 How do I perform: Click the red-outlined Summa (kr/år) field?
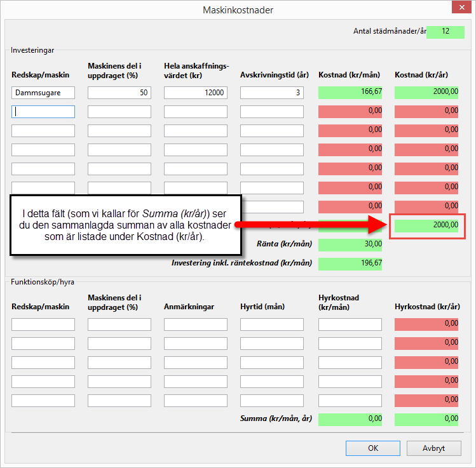click(x=426, y=225)
